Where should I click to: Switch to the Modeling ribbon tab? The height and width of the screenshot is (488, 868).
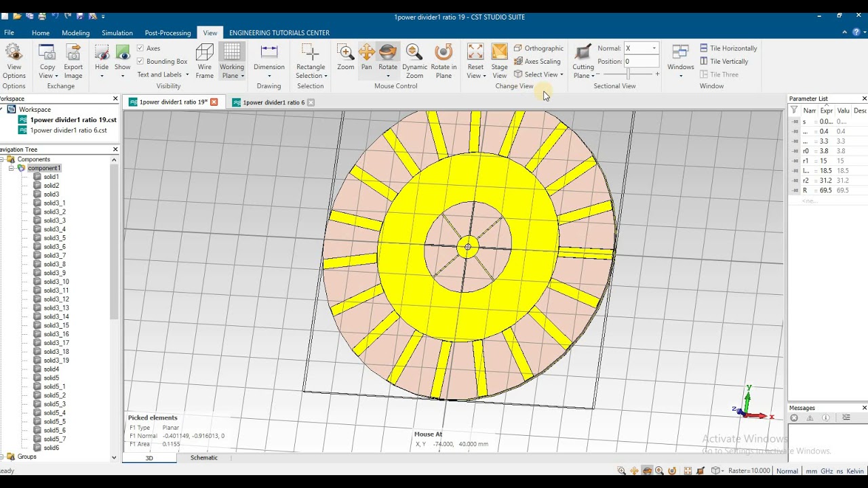75,33
